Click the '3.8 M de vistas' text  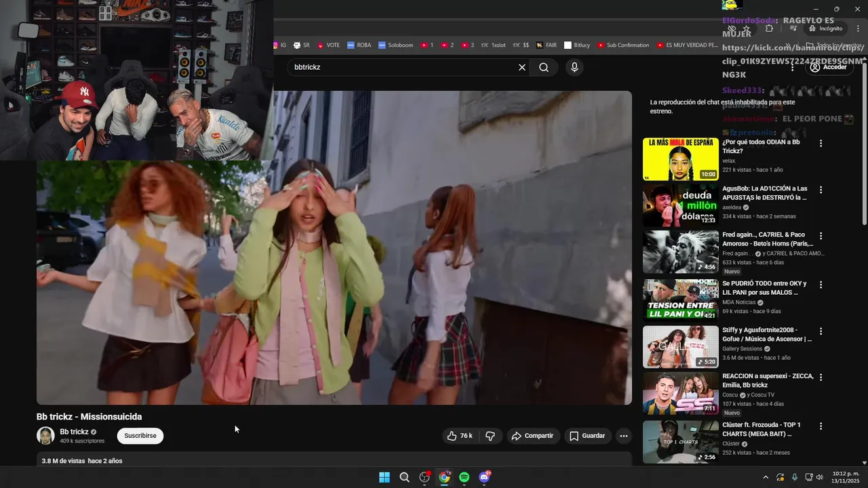tap(63, 461)
